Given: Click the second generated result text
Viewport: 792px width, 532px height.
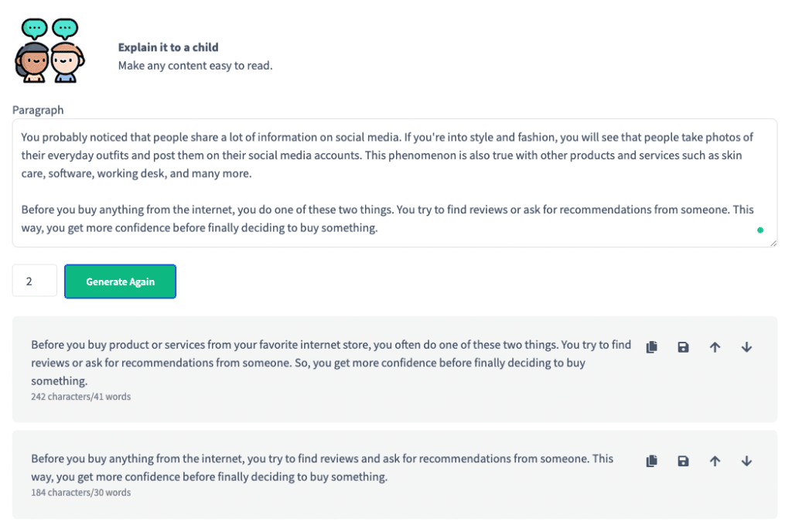Looking at the screenshot, I should (323, 467).
